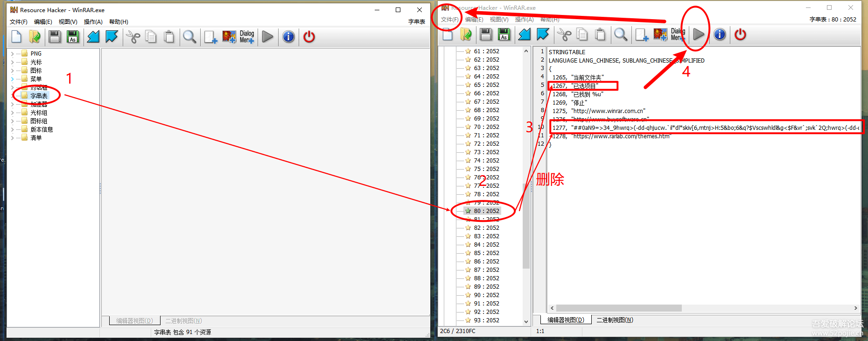Expand the 版本信息 tree node
The image size is (868, 341).
click(x=12, y=129)
